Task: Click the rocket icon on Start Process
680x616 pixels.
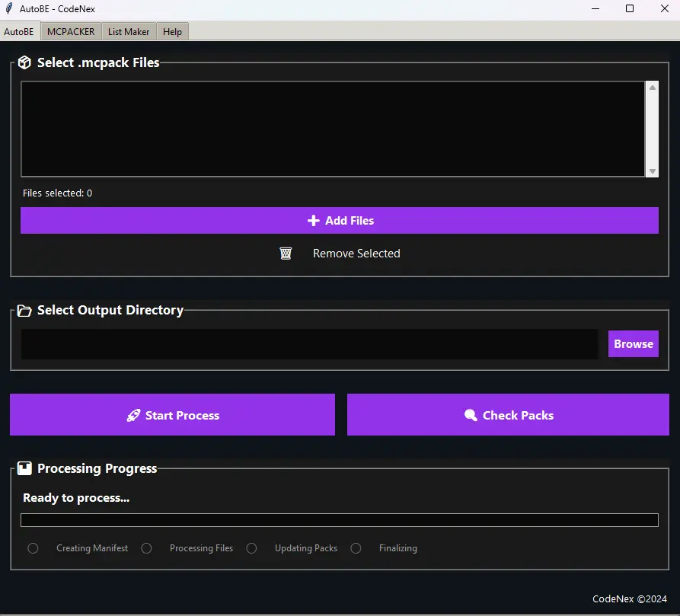Action: point(133,415)
